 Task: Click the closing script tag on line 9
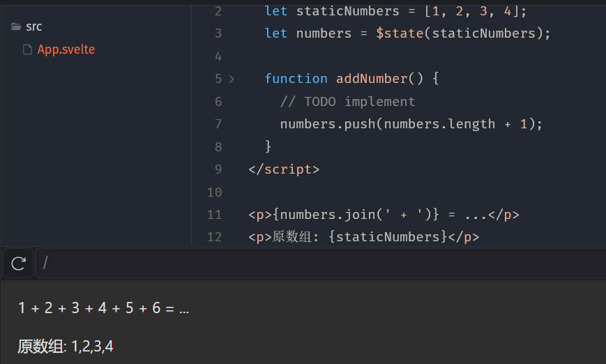284,169
